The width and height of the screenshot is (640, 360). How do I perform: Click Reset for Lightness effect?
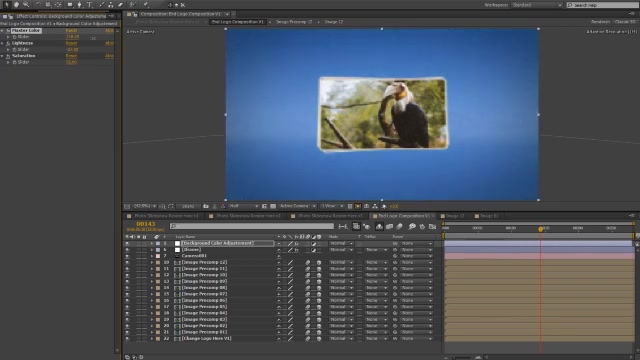71,43
